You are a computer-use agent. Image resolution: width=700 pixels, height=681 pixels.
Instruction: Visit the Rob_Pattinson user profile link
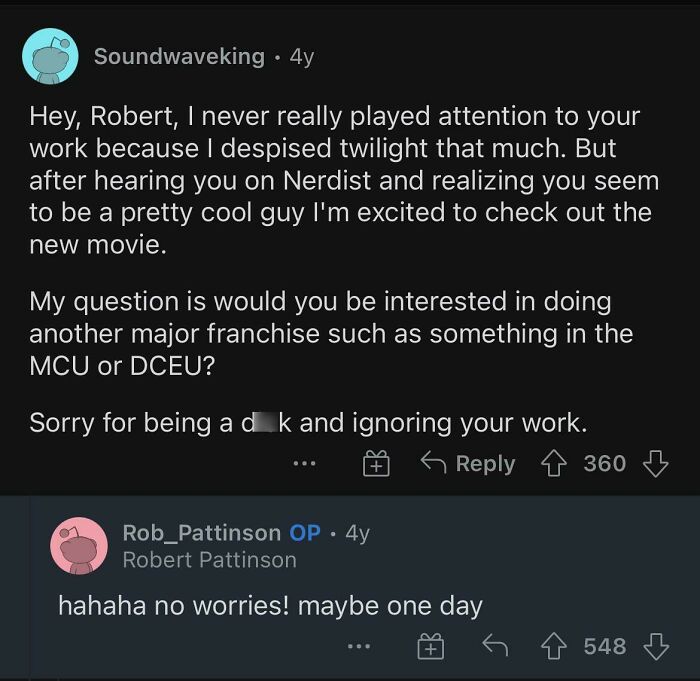(202, 533)
